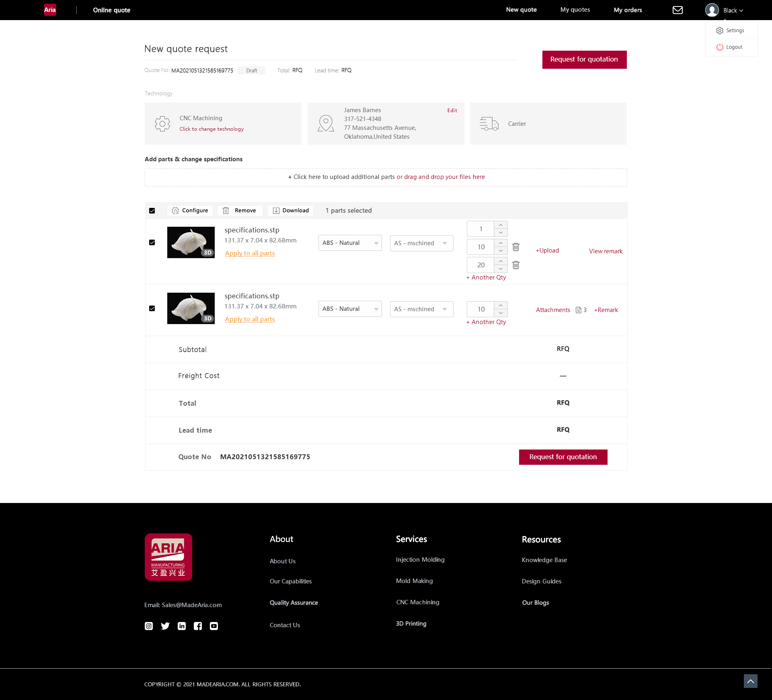
Task: Click Apply to all parts on first part
Action: tap(250, 253)
